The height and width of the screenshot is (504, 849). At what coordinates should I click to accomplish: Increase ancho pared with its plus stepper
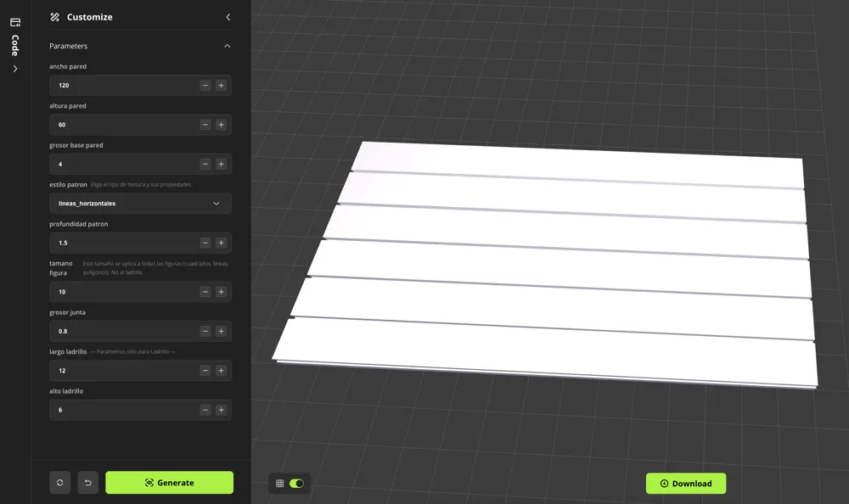[221, 85]
